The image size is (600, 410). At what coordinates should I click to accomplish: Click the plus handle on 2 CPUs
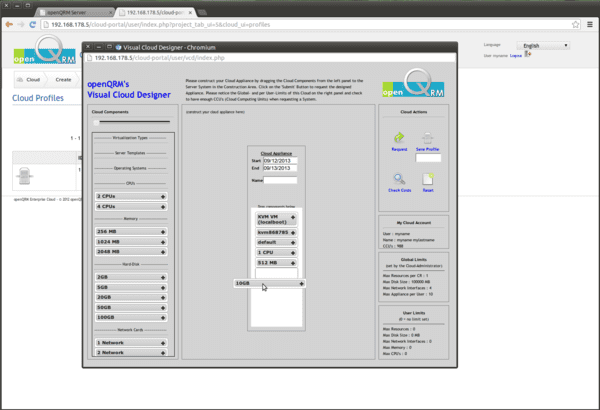point(163,196)
